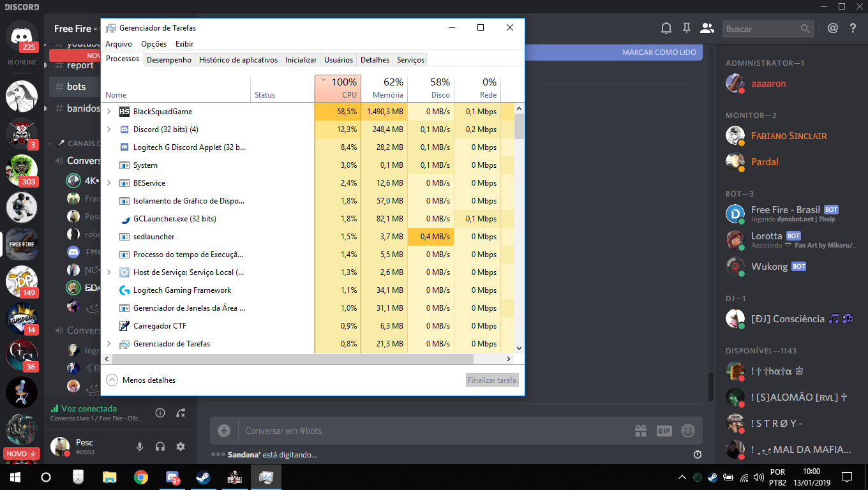868x490 pixels.
Task: Open mentions @ icon in Discord
Action: (x=832, y=28)
